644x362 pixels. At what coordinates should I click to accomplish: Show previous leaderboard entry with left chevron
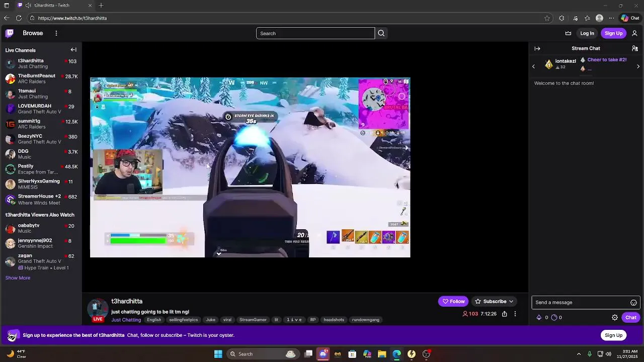(x=534, y=66)
